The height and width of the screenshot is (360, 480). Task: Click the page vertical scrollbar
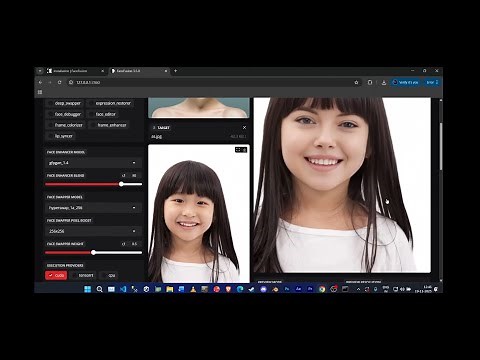(441, 147)
